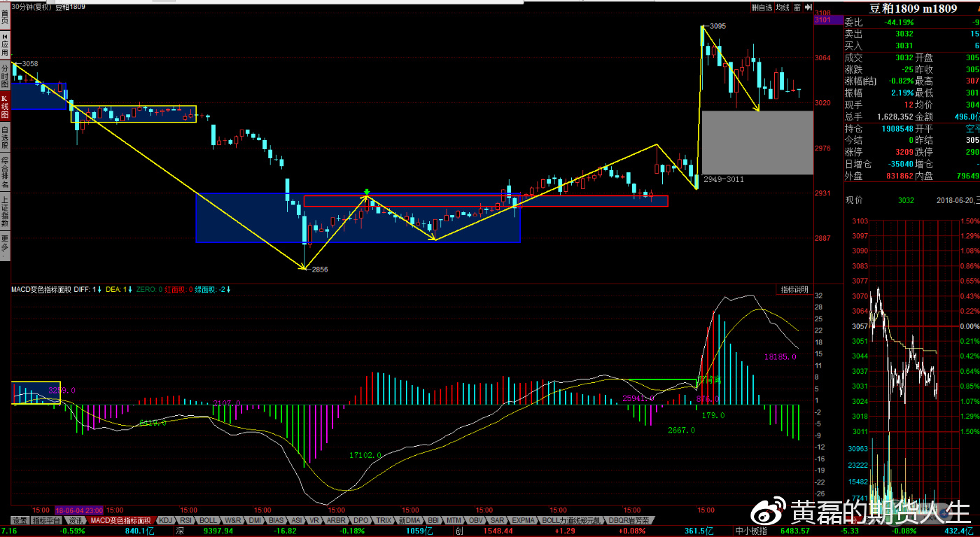Image resolution: width=980 pixels, height=537 pixels.
Task: Click the 买入 3031 row
Action: pos(911,46)
